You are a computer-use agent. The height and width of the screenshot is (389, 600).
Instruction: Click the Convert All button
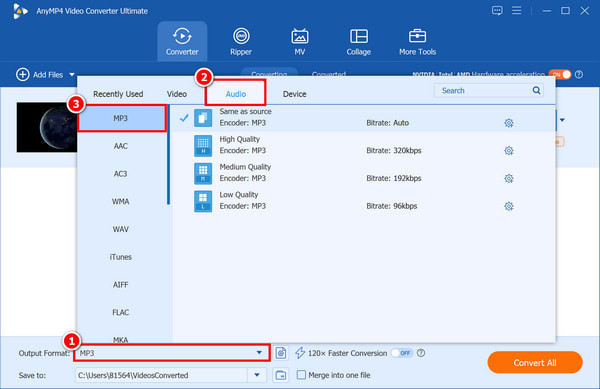(535, 363)
